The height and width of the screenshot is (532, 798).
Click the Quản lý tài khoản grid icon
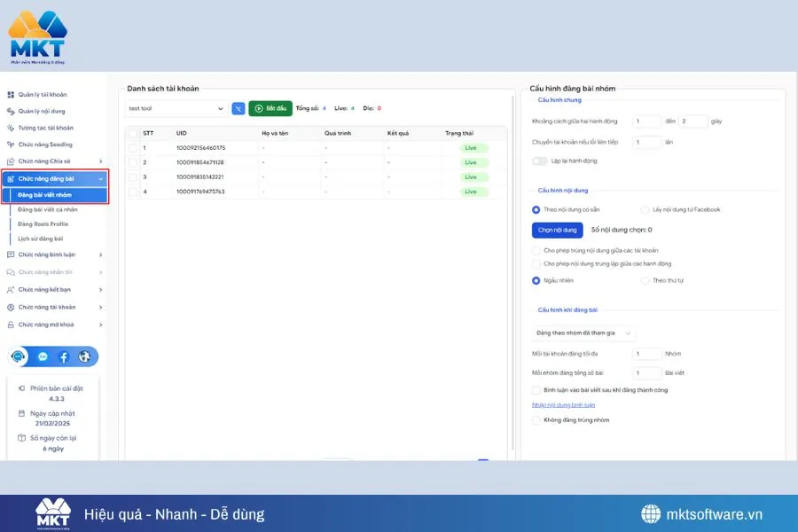[x=11, y=95]
